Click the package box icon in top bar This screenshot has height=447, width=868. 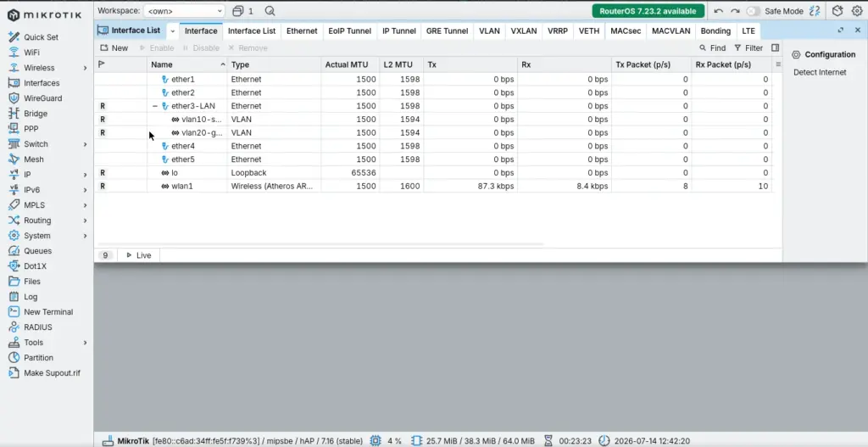[x=837, y=11]
